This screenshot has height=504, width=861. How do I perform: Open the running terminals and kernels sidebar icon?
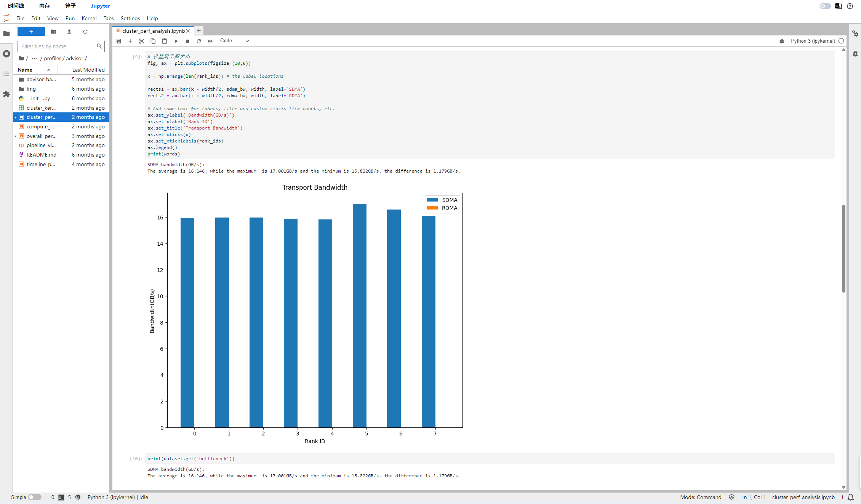coord(6,54)
